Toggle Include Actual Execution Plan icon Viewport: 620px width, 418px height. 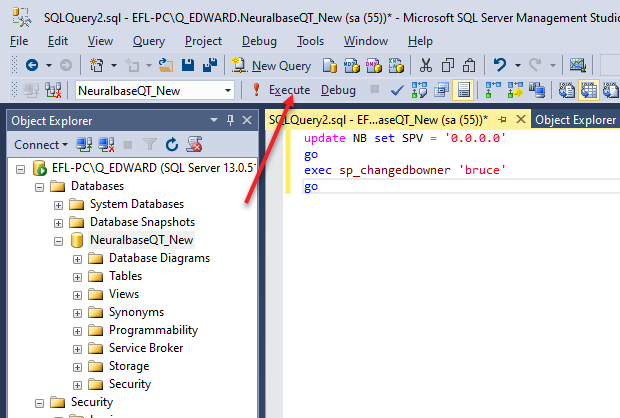click(493, 90)
